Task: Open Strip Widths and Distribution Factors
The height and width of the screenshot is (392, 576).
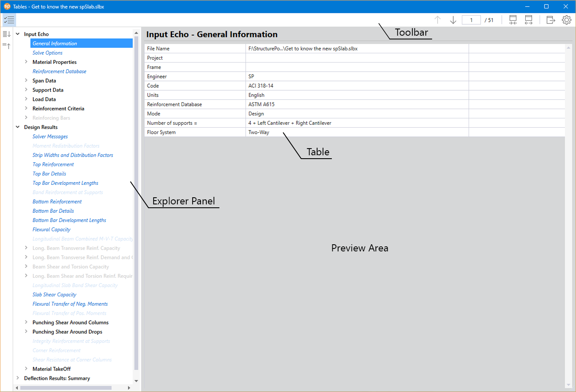Action: (x=73, y=155)
